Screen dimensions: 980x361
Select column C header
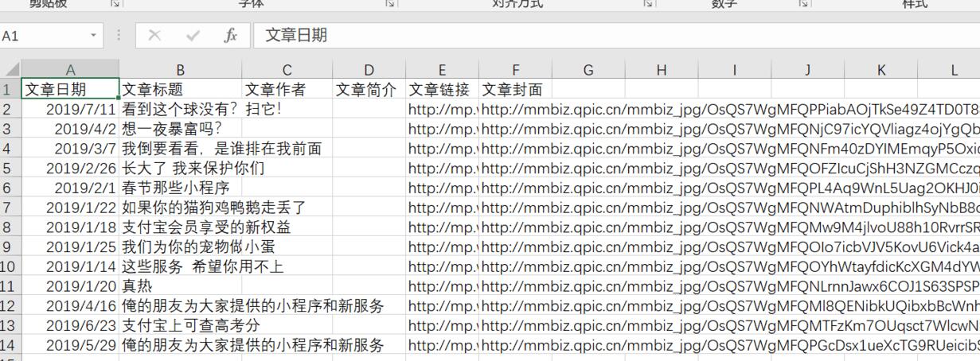[x=287, y=70]
